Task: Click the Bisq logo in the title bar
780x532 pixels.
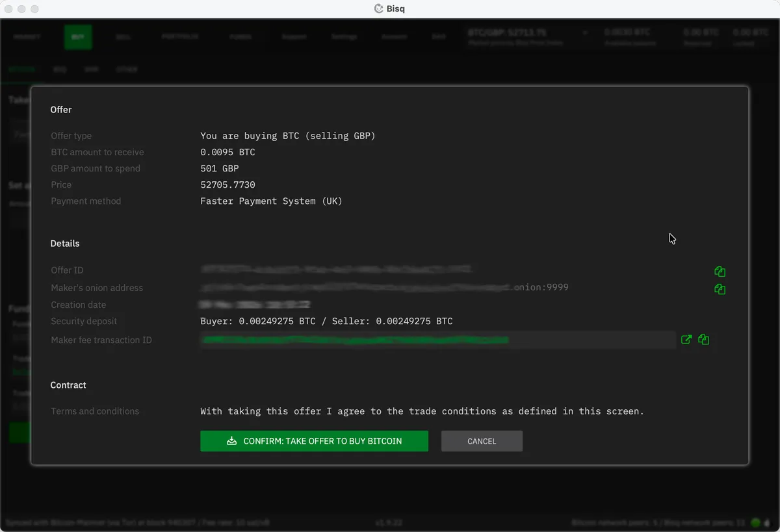Action: (378, 8)
